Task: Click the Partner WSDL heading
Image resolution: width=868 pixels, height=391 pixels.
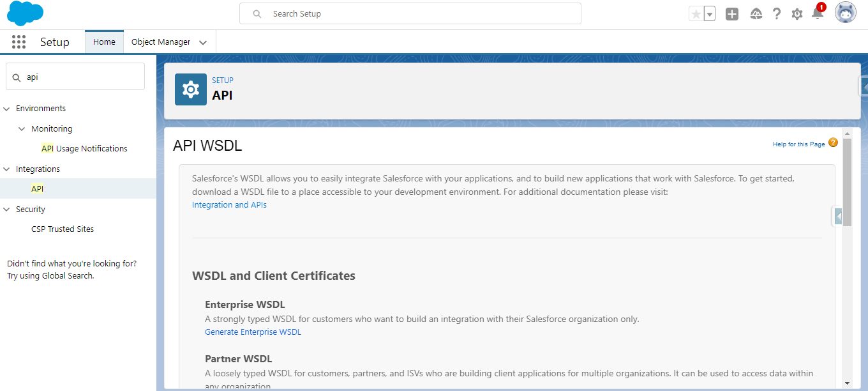Action: (239, 359)
